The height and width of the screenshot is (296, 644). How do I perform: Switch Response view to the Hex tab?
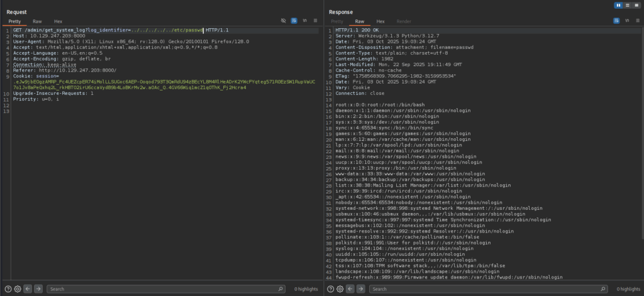click(380, 21)
